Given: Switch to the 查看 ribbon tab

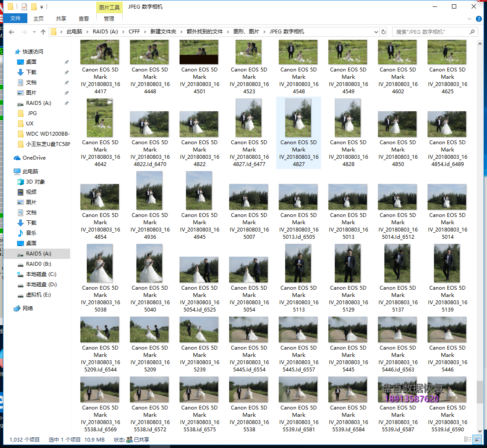Looking at the screenshot, I should coord(83,18).
